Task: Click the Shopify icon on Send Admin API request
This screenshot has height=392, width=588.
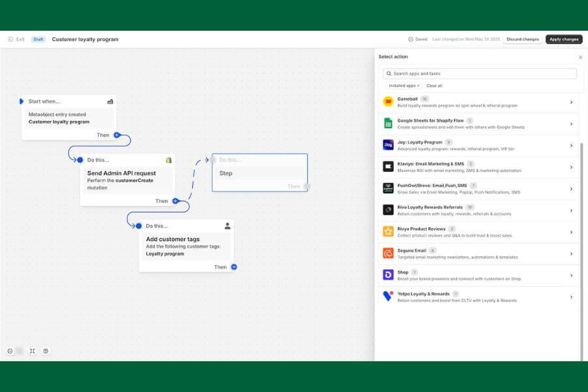Action: [169, 160]
